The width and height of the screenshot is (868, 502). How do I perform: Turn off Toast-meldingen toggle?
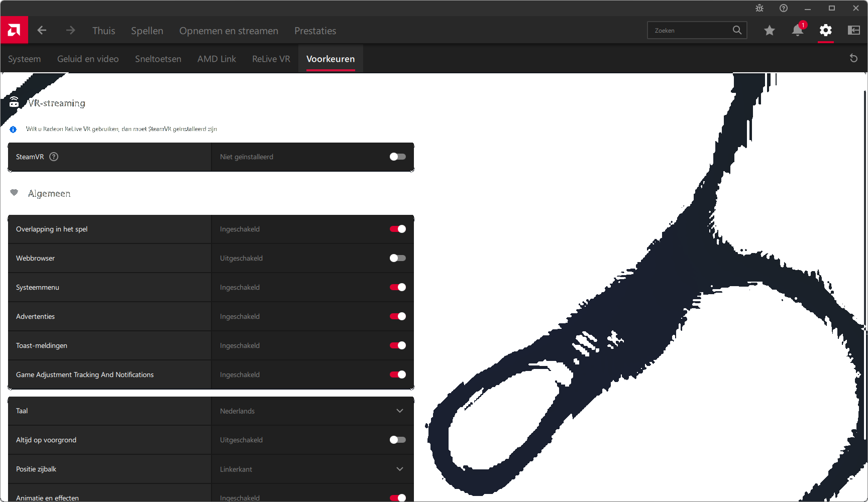397,345
